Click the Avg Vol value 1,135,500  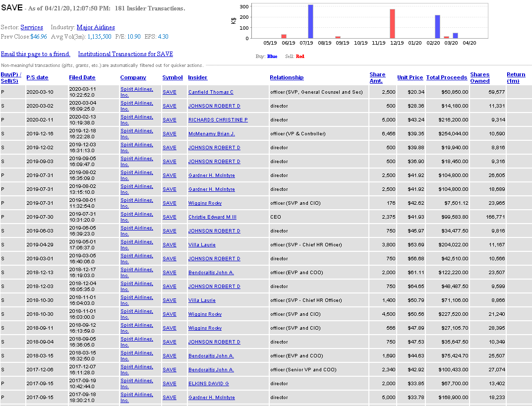coord(100,37)
